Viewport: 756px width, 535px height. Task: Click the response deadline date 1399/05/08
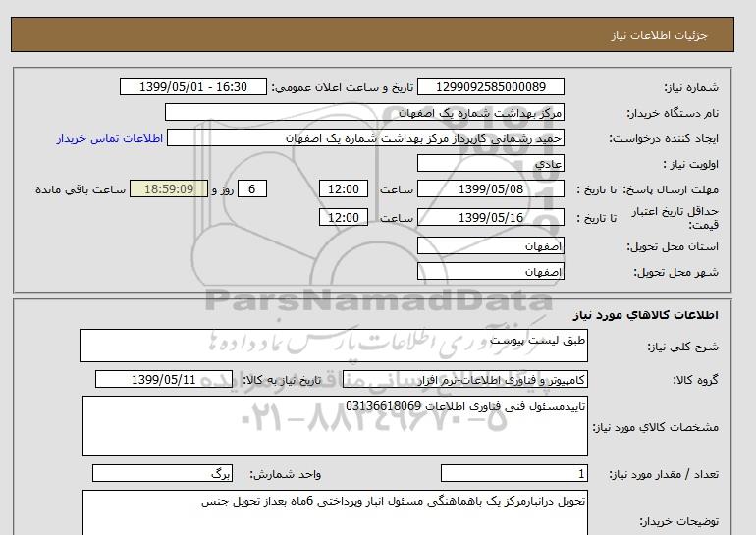point(490,188)
